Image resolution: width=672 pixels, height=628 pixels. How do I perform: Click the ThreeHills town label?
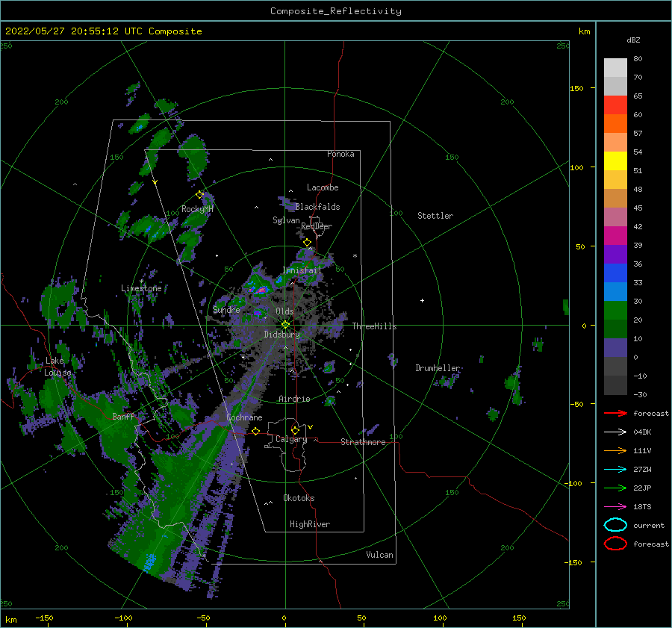tap(374, 326)
